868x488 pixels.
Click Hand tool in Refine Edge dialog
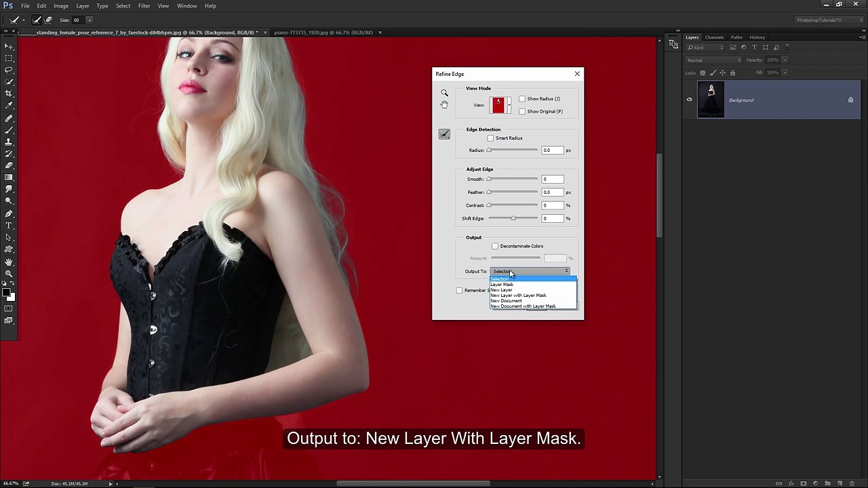(x=444, y=104)
